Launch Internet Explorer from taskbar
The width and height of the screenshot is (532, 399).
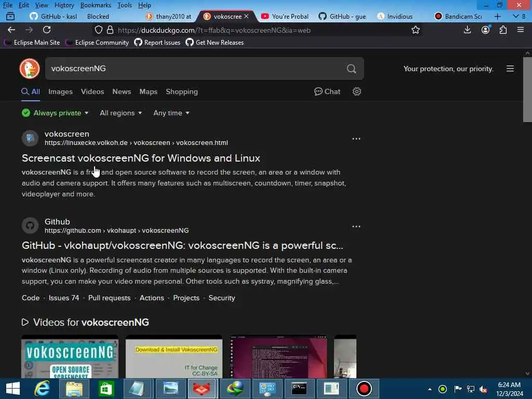(42, 389)
